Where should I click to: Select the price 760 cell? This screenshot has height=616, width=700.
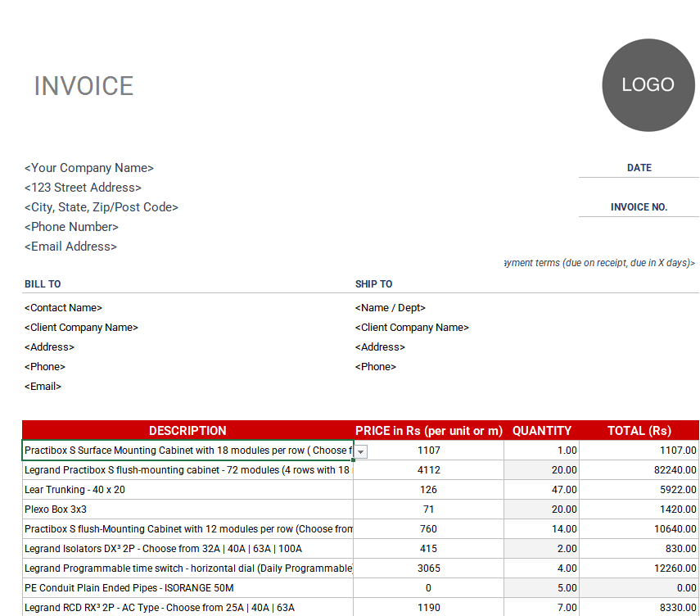pos(428,529)
